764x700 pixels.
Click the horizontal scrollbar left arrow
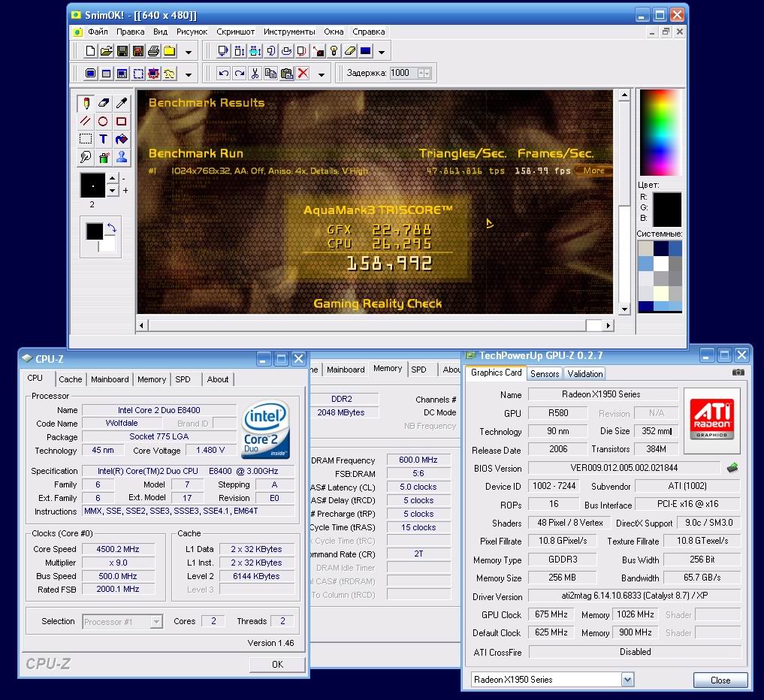click(141, 325)
